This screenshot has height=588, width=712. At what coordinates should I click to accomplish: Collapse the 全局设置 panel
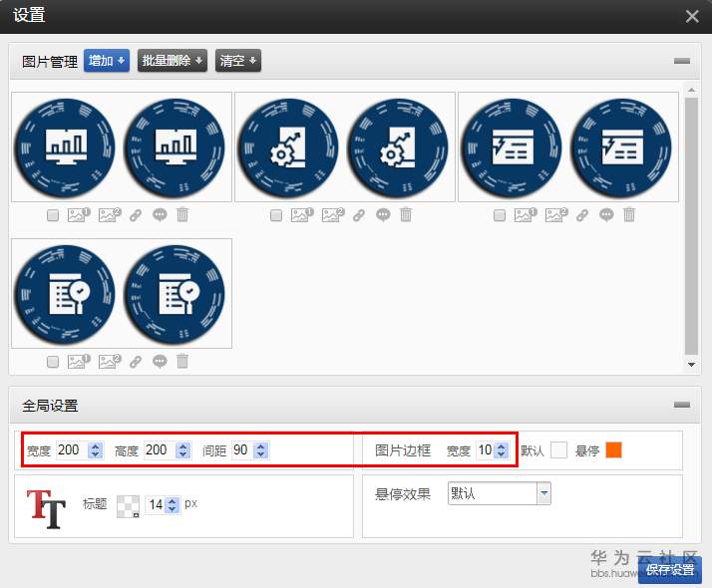point(682,405)
